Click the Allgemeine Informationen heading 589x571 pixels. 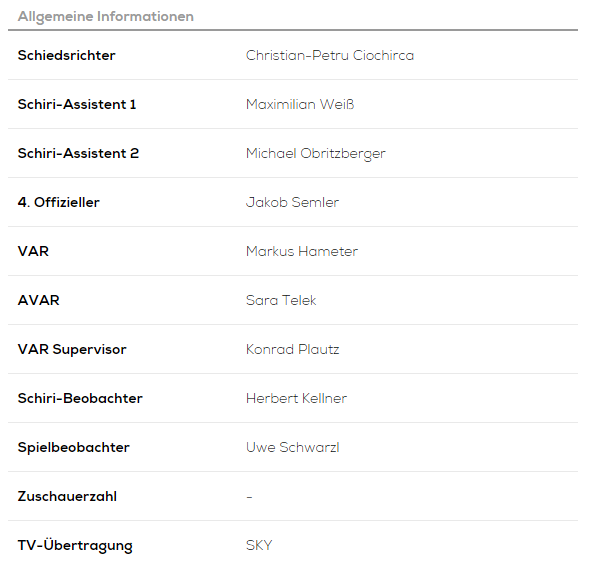[x=106, y=17]
